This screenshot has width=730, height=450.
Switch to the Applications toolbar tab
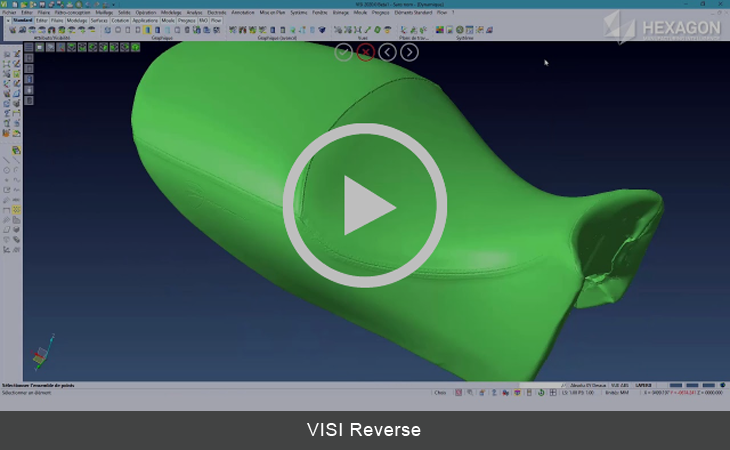click(145, 20)
